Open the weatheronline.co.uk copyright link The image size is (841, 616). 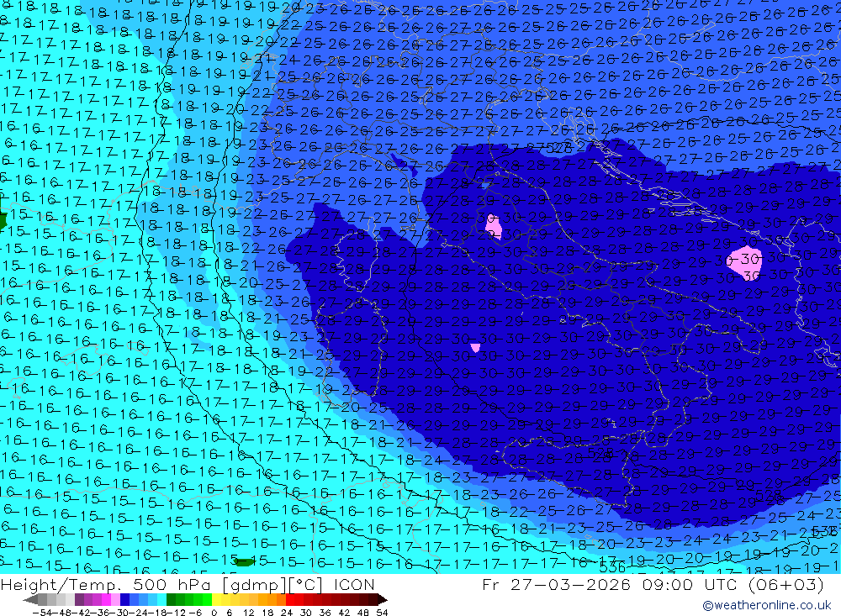pyautogui.click(x=767, y=605)
